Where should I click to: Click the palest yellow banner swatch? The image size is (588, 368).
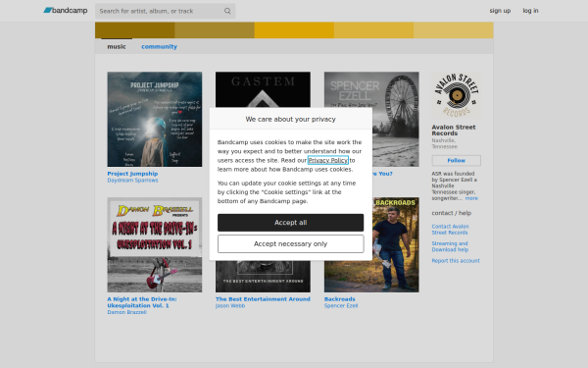(454, 30)
